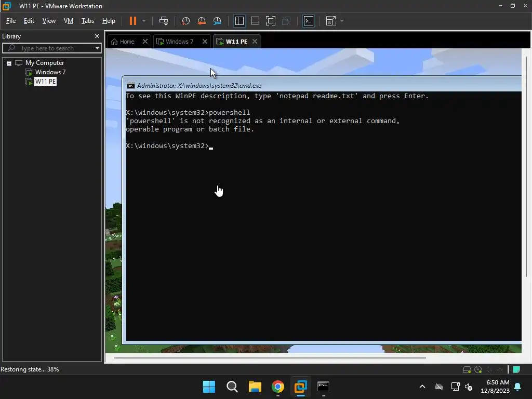
Task: Select W11 PE in the library tree
Action: click(x=46, y=82)
